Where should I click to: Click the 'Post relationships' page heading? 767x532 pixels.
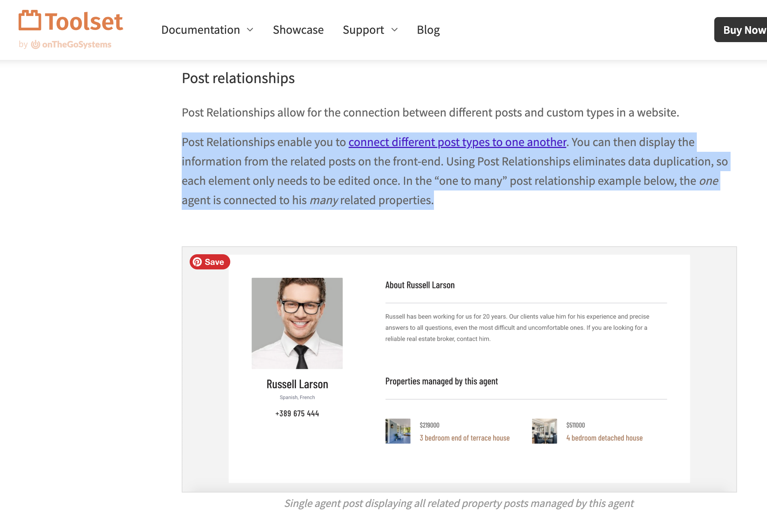click(x=238, y=78)
